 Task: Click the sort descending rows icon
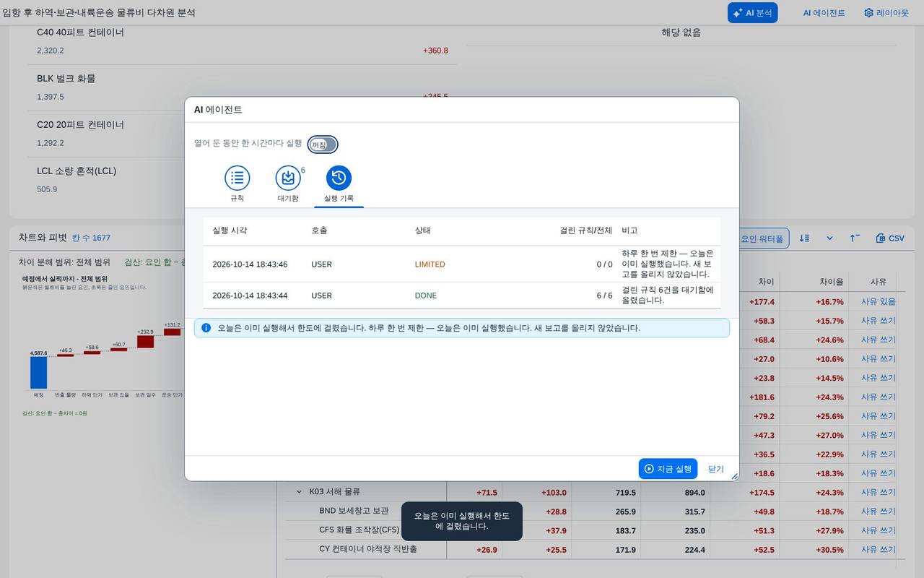805,238
